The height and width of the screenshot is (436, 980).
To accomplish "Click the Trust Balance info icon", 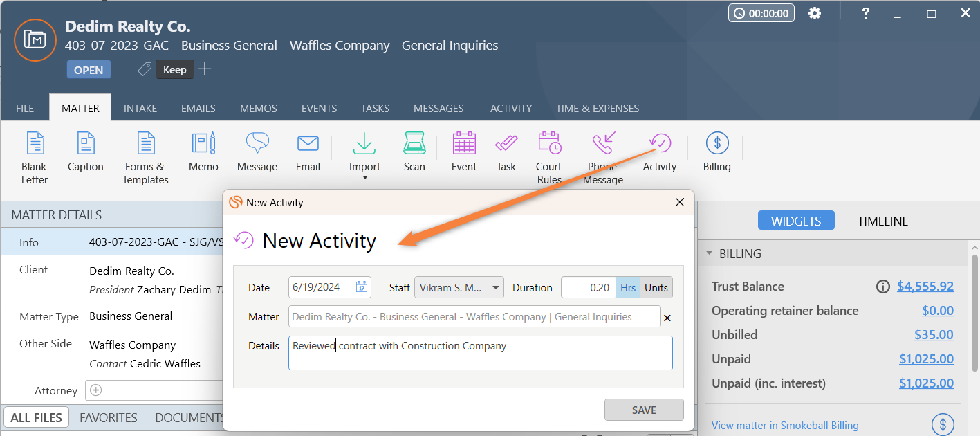I will click(x=882, y=287).
